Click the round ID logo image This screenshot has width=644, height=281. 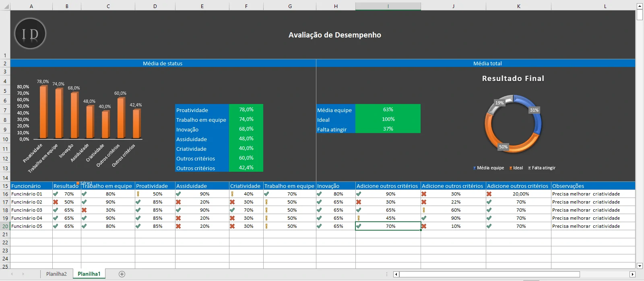(30, 33)
